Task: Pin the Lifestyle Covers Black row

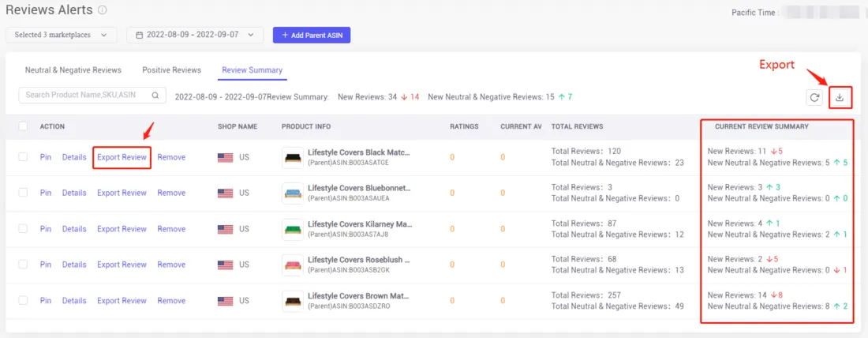Action: click(46, 157)
